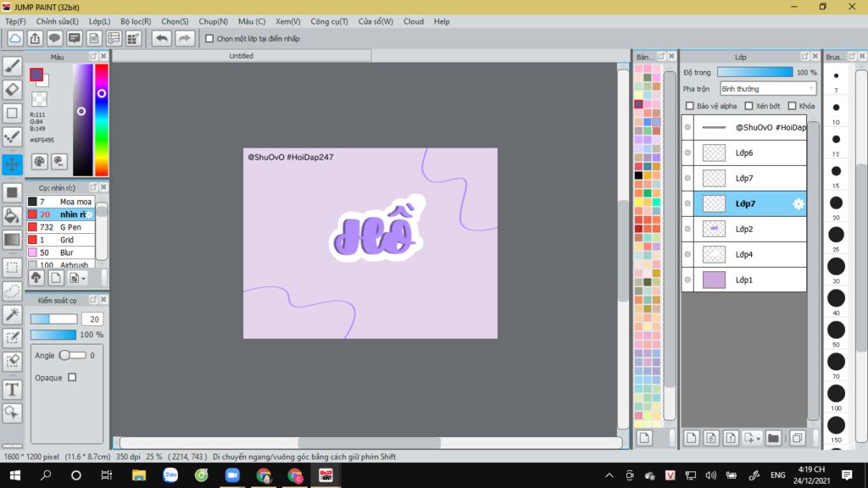Viewport: 868px width, 488px height.
Task: Switch to the Untitled canvas tab
Action: (x=242, y=56)
